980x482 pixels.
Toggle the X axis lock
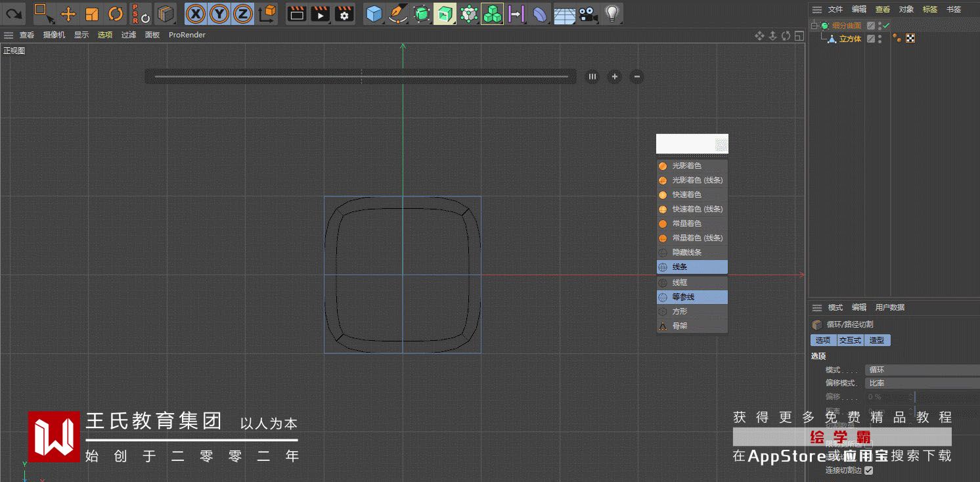195,14
